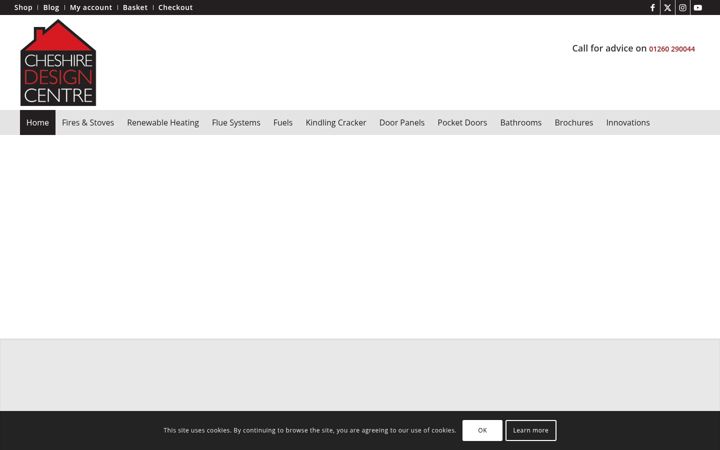
Task: Open the Facebook social icon
Action: (652, 7)
